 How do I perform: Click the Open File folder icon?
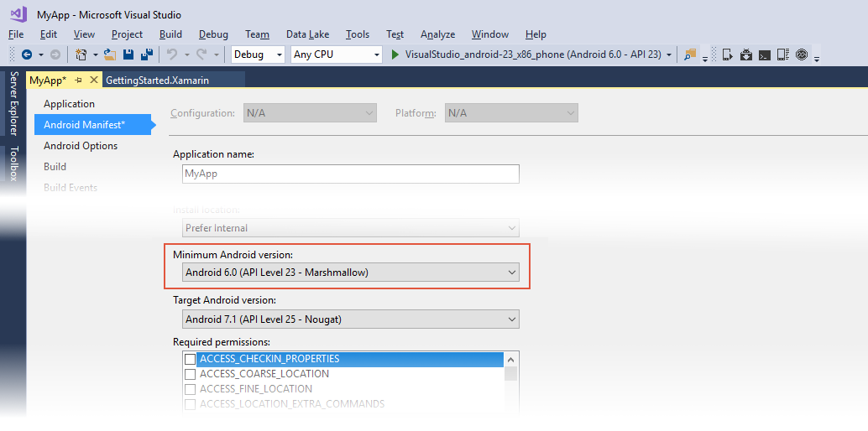click(109, 55)
